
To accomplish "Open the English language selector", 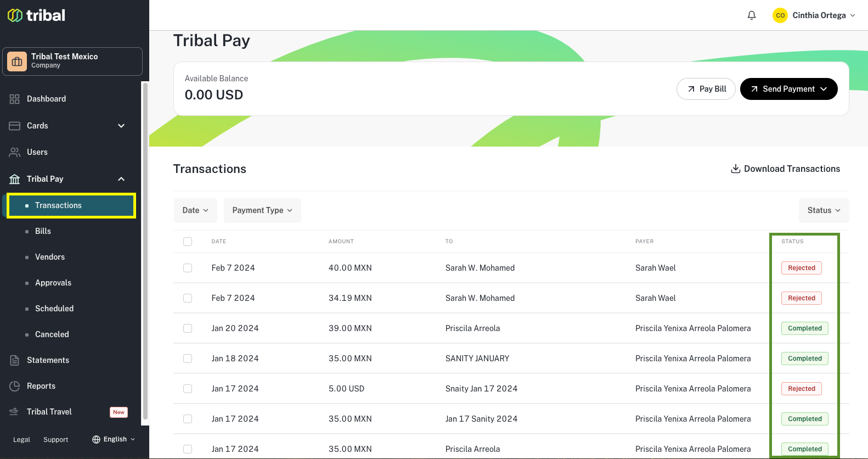I will (x=114, y=439).
